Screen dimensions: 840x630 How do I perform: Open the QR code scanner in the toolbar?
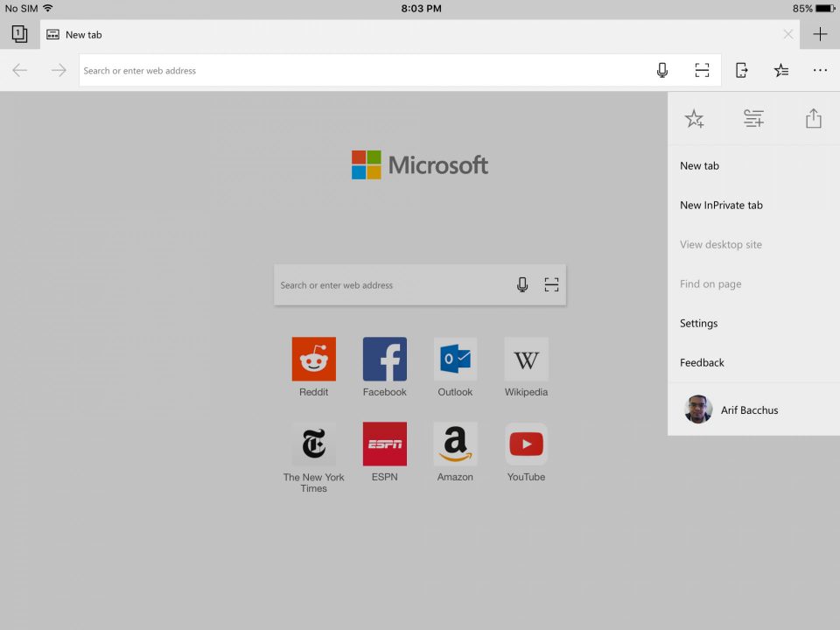click(x=702, y=70)
